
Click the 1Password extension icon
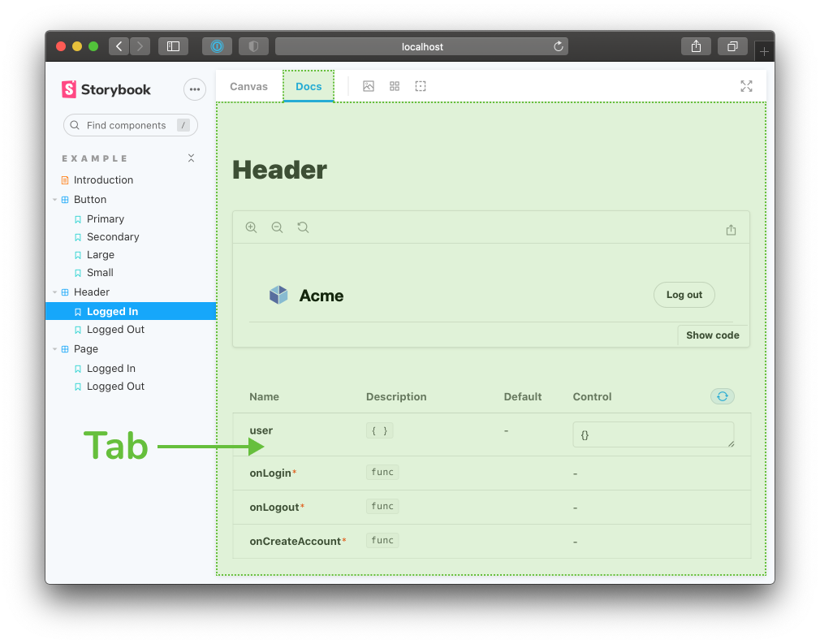pyautogui.click(x=217, y=46)
